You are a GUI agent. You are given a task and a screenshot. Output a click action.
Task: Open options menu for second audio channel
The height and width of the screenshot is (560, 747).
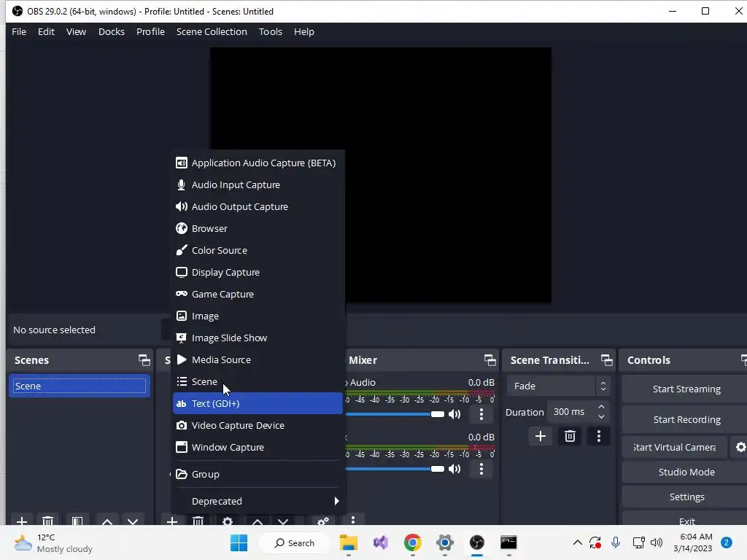click(x=481, y=469)
